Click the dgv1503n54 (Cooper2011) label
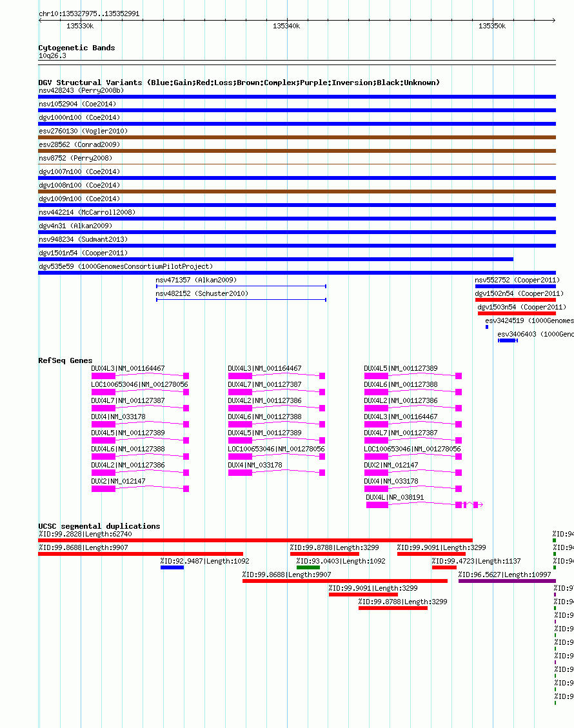574x728 pixels. click(x=522, y=307)
